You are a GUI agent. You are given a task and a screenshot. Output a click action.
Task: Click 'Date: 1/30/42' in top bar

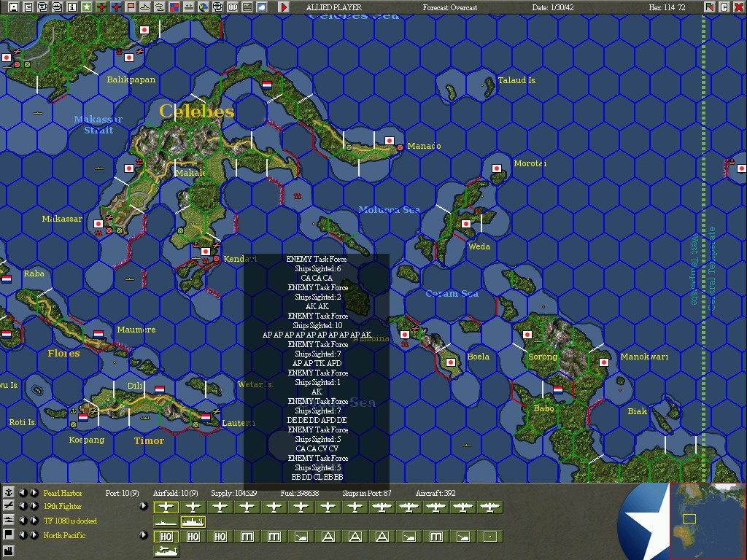click(553, 7)
